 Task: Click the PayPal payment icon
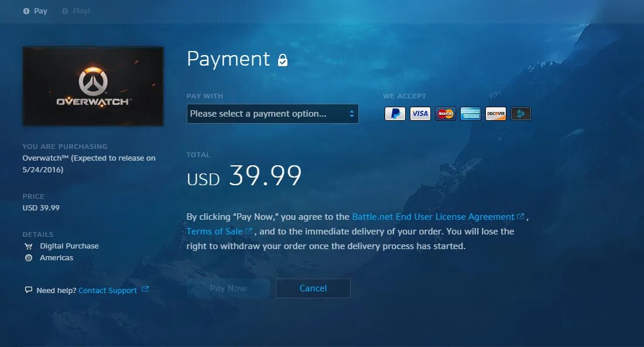click(x=395, y=114)
